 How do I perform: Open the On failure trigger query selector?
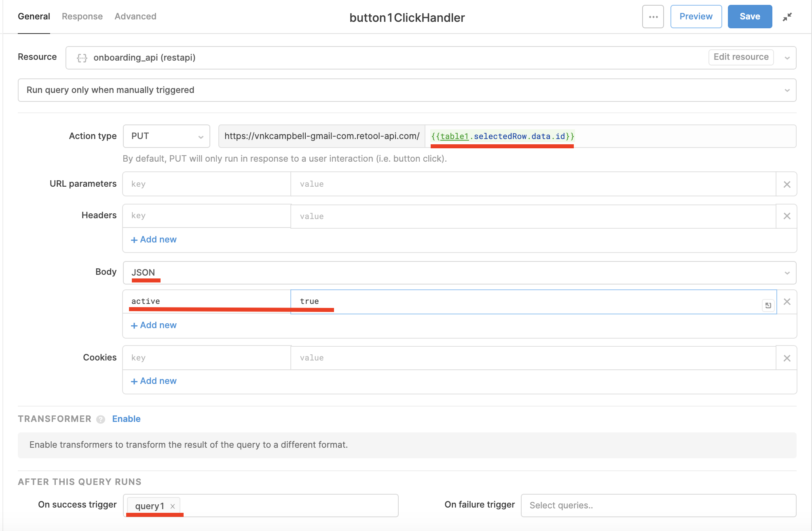[x=658, y=505]
